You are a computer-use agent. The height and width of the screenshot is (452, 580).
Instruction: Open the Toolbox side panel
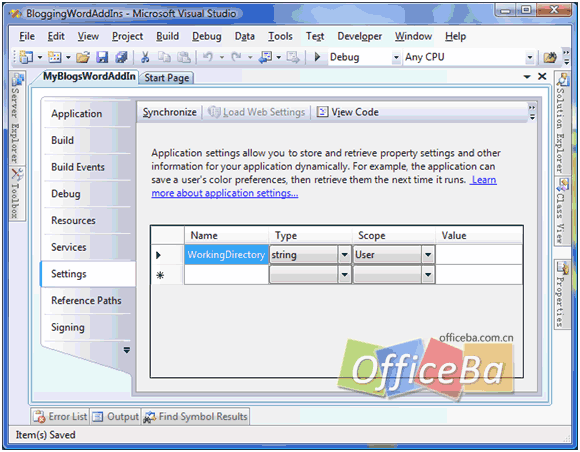(x=16, y=193)
